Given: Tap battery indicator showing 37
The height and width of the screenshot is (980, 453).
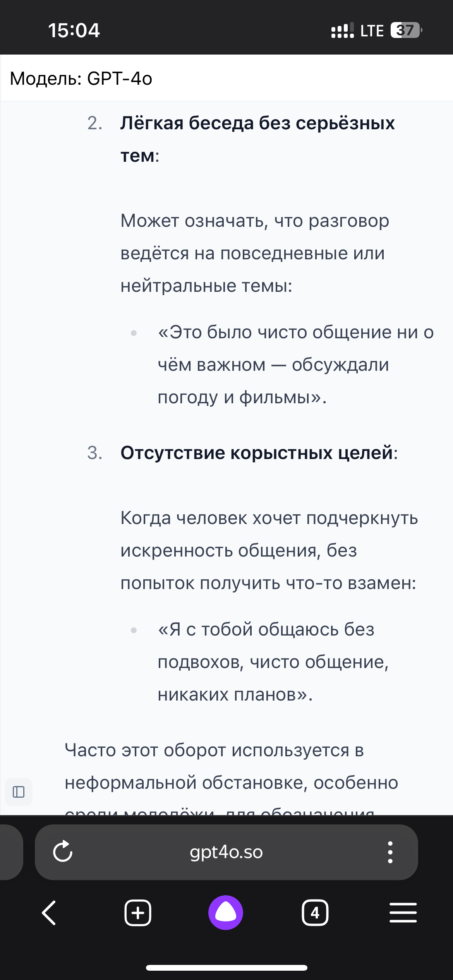Looking at the screenshot, I should click(x=406, y=30).
